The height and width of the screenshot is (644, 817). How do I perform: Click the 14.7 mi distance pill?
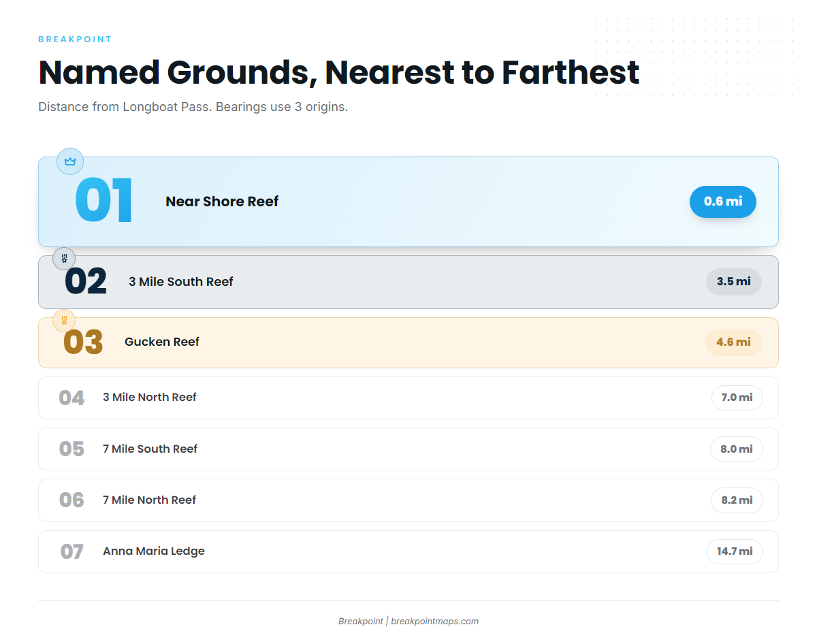point(735,551)
